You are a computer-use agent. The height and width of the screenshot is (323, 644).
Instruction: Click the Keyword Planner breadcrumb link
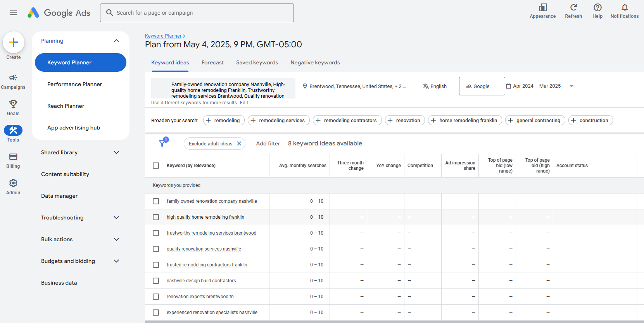(163, 36)
